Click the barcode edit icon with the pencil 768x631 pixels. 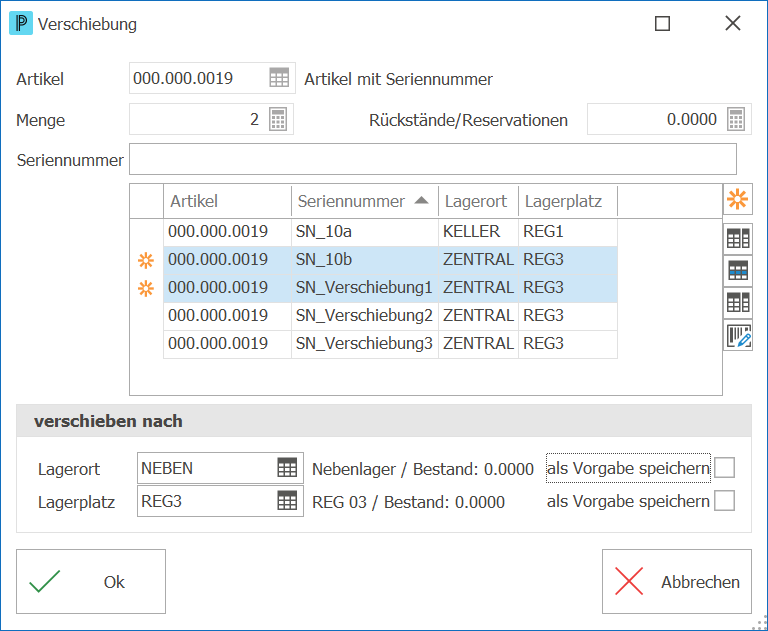[x=738, y=336]
